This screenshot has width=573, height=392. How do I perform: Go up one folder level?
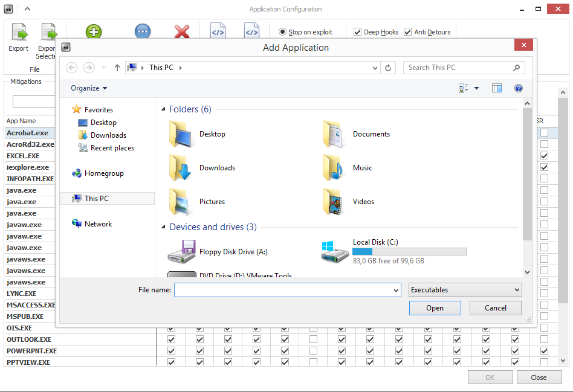click(x=117, y=68)
